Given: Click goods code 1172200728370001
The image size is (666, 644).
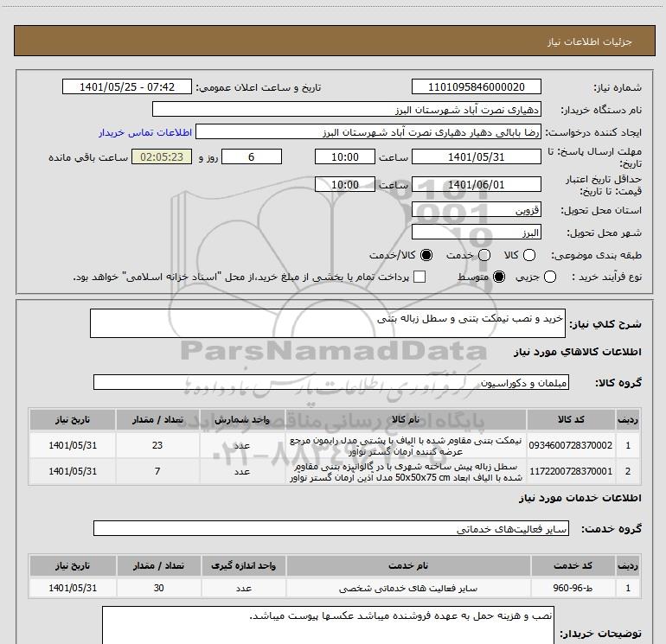Looking at the screenshot, I should (571, 471).
